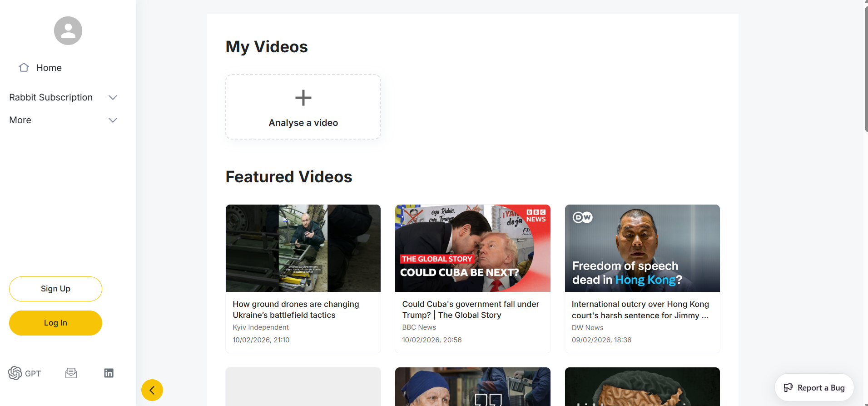This screenshot has height=406, width=868.
Task: Open the Rabbit Subscription menu
Action: (51, 98)
